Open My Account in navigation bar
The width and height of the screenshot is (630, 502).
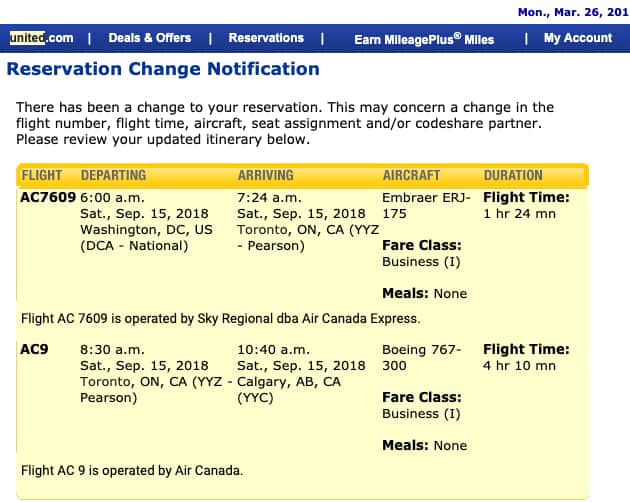tap(578, 38)
